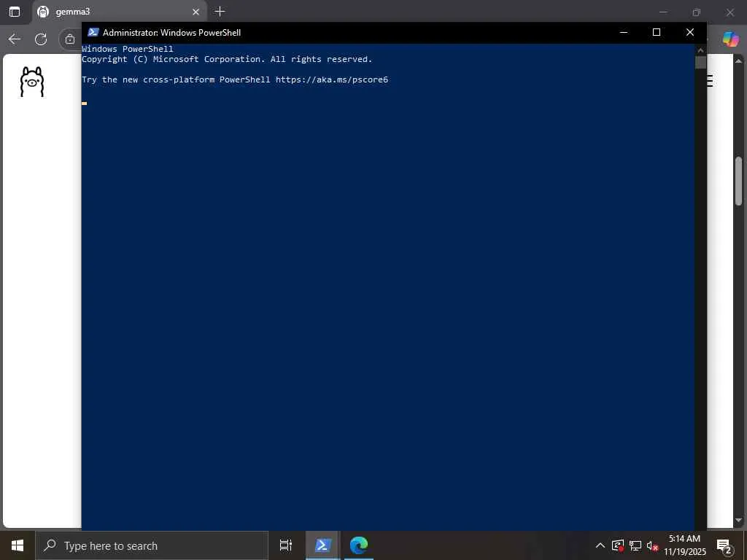Switch to the gemma3 browser tab
The width and height of the screenshot is (747, 560).
119,12
